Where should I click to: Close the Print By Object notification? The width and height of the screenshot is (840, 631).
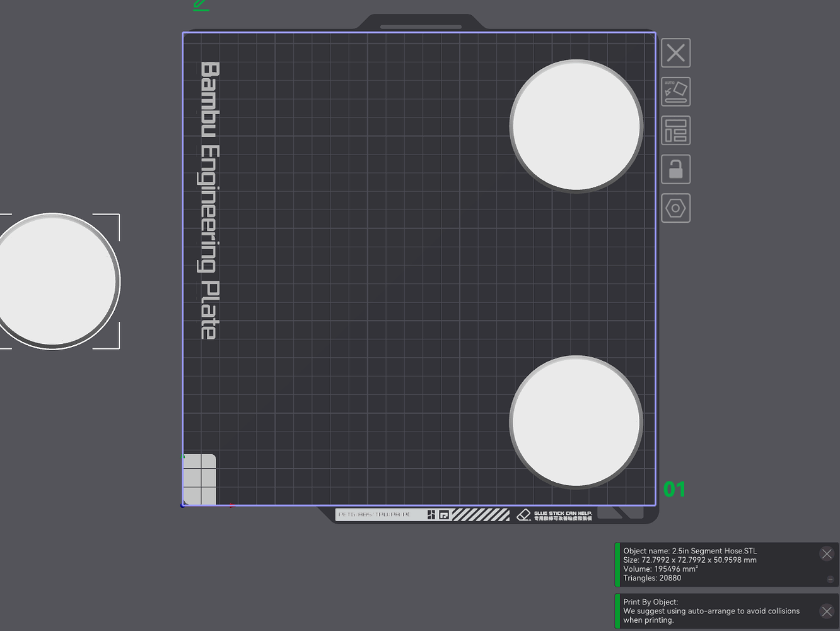pos(827,611)
